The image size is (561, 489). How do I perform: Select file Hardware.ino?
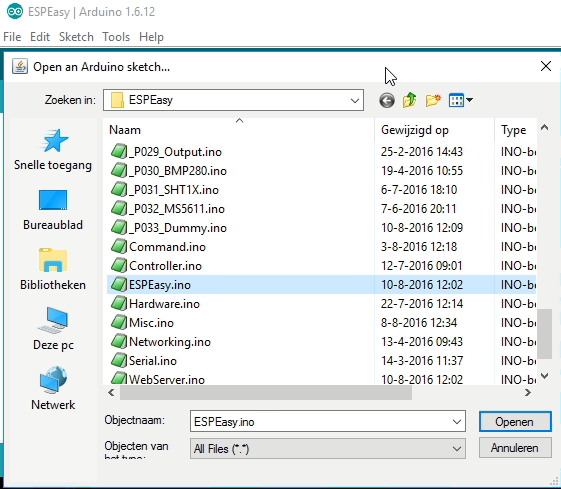pos(164,304)
